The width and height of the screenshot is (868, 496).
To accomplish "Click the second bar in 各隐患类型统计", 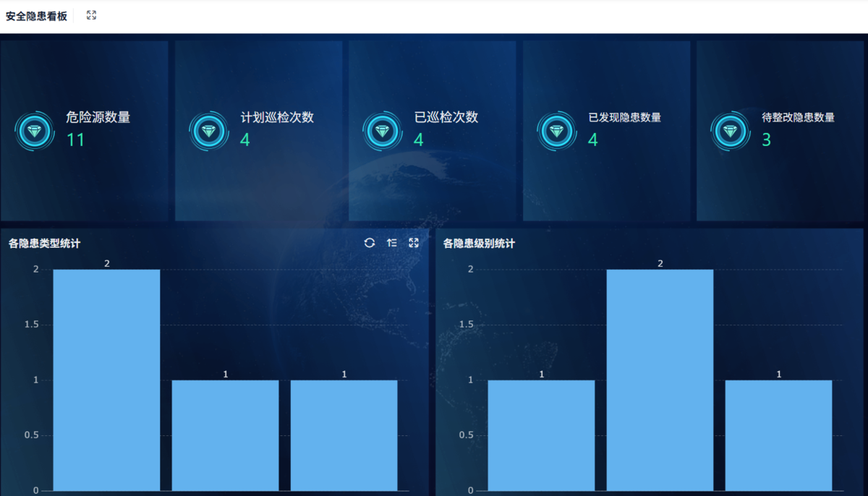I will [225, 435].
